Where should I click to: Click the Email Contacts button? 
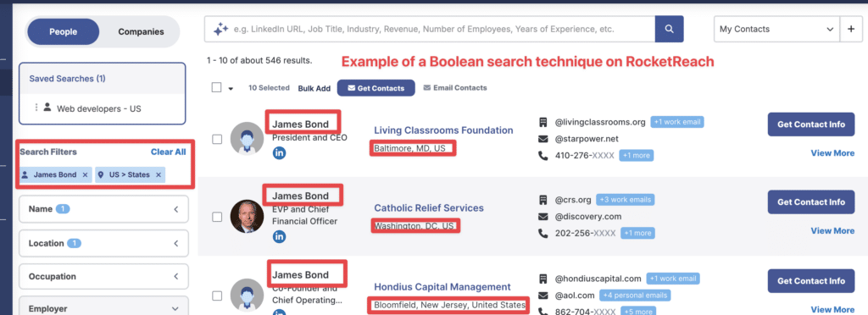tap(455, 88)
